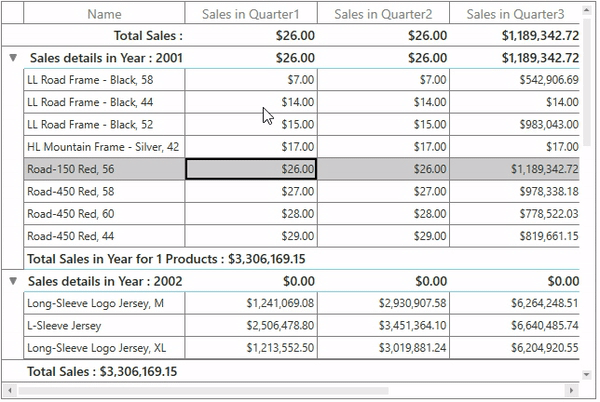Click vertical scrollbar up arrow
The image size is (600, 402).
588,9
